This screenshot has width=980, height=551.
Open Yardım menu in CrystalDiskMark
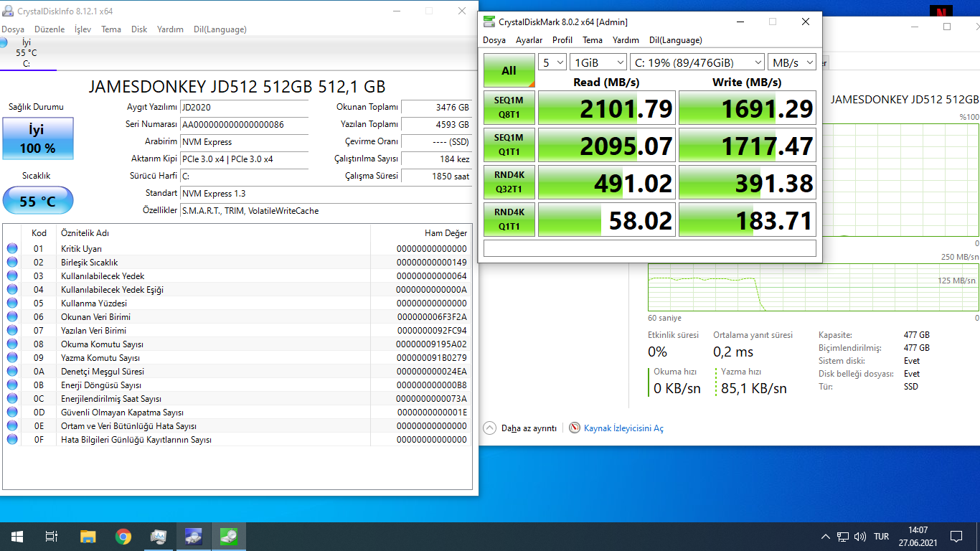626,40
